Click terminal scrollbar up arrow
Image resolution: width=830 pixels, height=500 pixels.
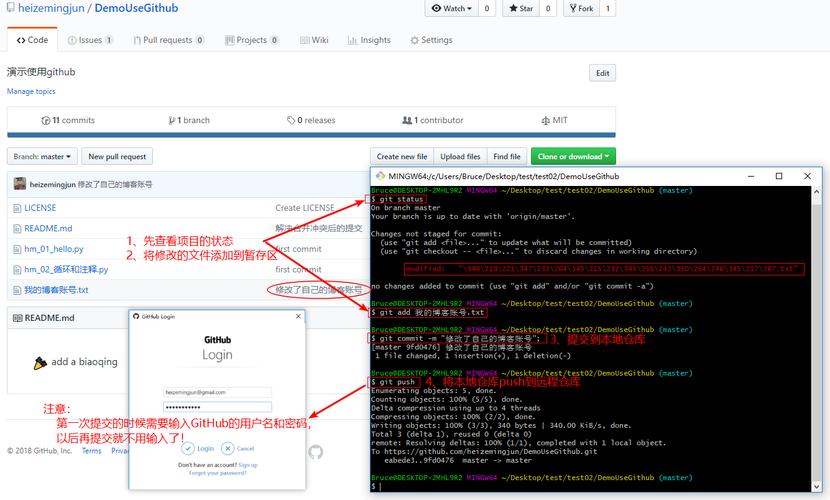(x=816, y=192)
